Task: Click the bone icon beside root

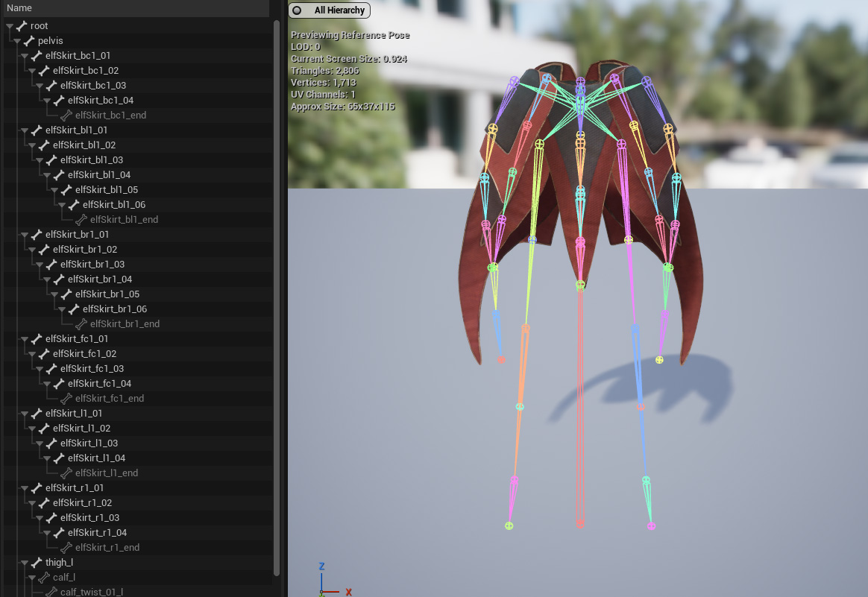Action: [x=22, y=26]
